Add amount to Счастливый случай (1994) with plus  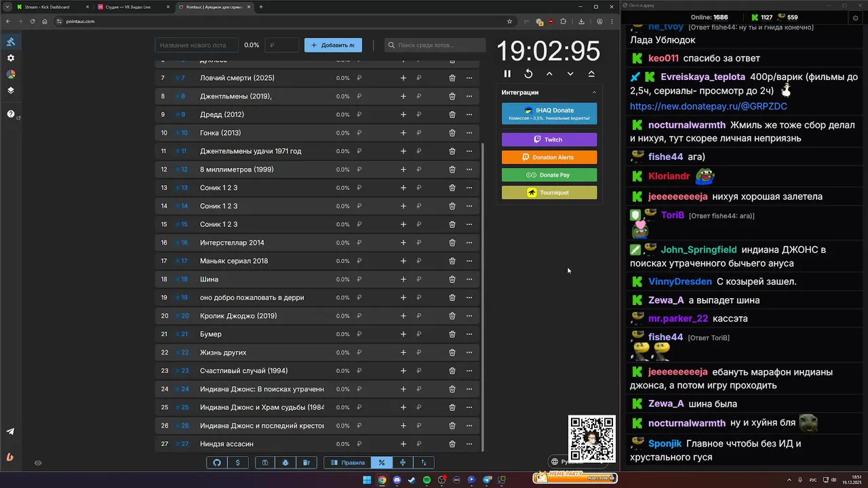tap(403, 371)
